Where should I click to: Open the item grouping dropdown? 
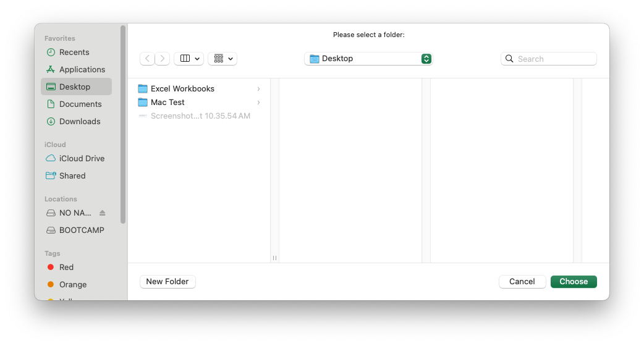click(x=222, y=59)
